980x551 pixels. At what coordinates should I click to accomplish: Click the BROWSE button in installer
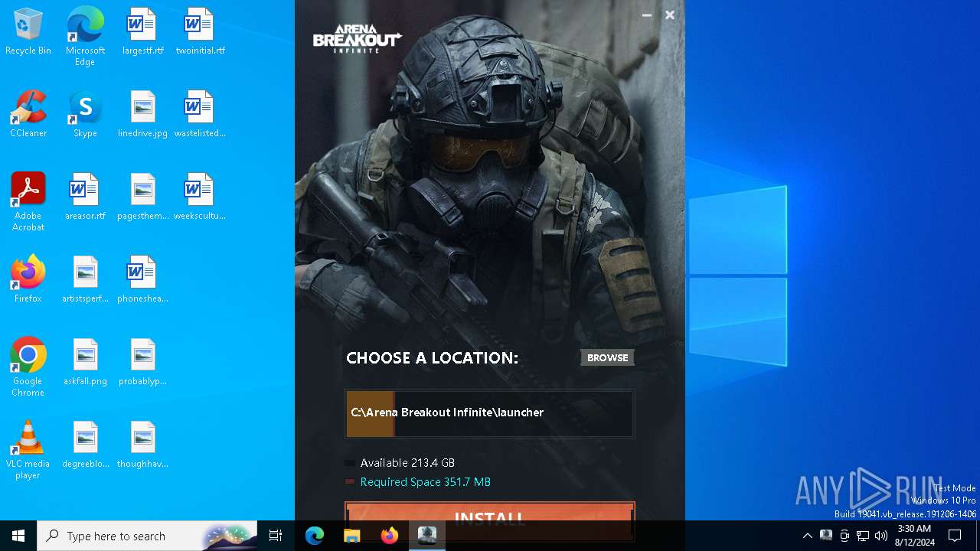tap(607, 357)
